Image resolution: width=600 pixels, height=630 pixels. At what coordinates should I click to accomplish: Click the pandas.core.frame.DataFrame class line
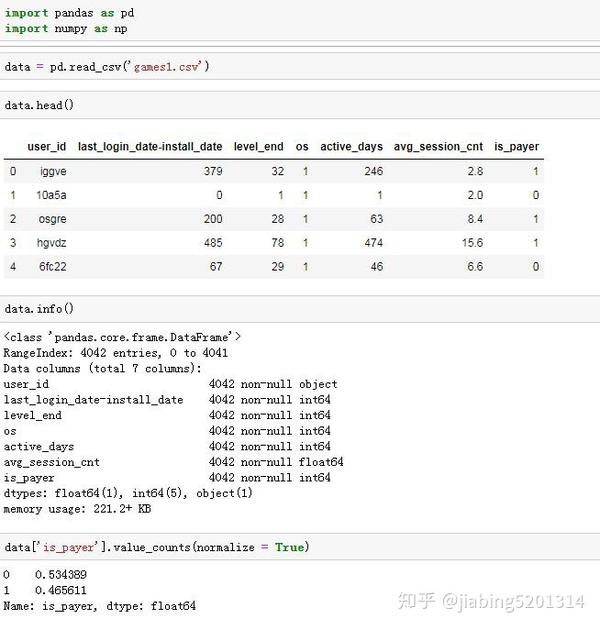122,337
